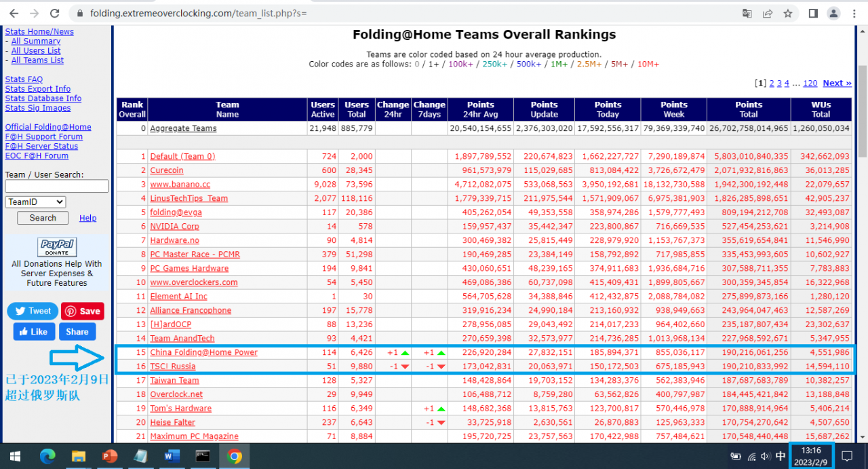Open the Tom's Hardware team link
The width and height of the screenshot is (868, 469).
click(181, 408)
